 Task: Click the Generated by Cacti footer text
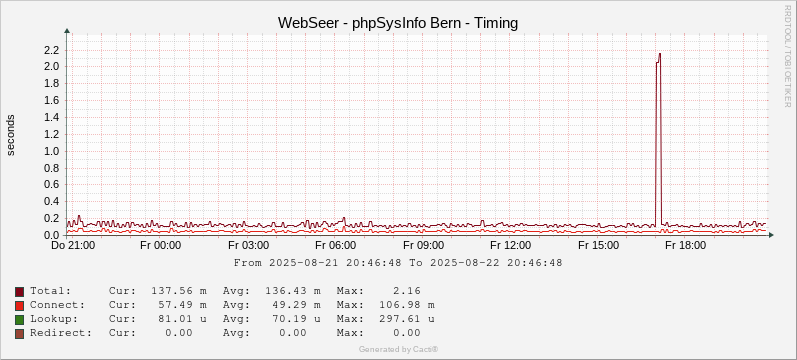point(398,349)
